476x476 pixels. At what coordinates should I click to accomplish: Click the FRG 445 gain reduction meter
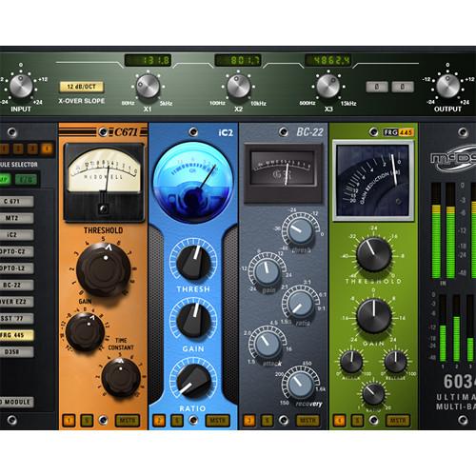[373, 180]
